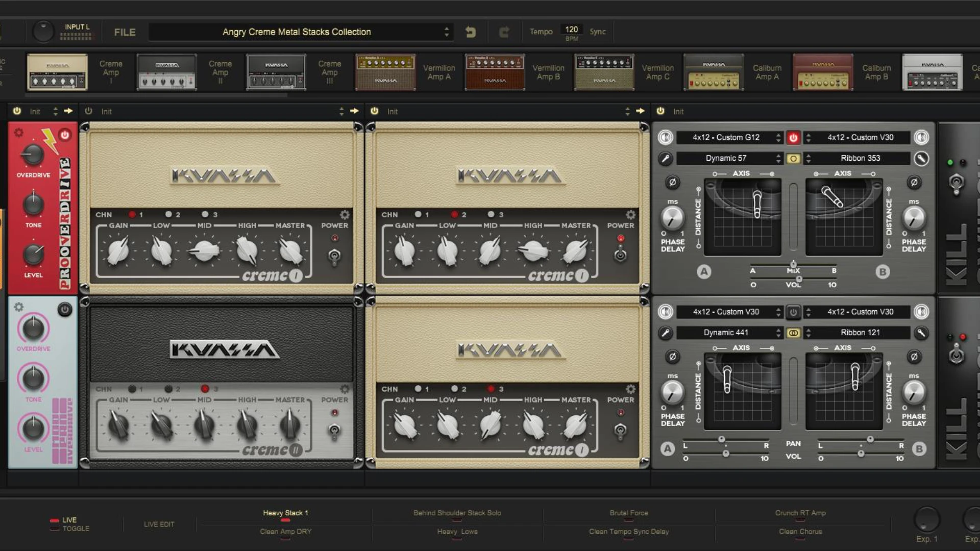Open settings gear on red ProOverdrive pedal

19,133
